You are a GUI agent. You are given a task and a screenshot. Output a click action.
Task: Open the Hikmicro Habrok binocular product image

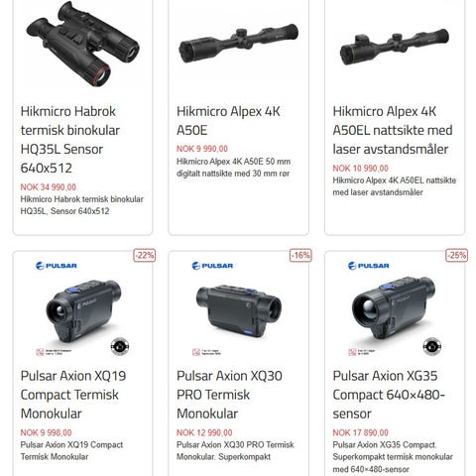click(82, 44)
